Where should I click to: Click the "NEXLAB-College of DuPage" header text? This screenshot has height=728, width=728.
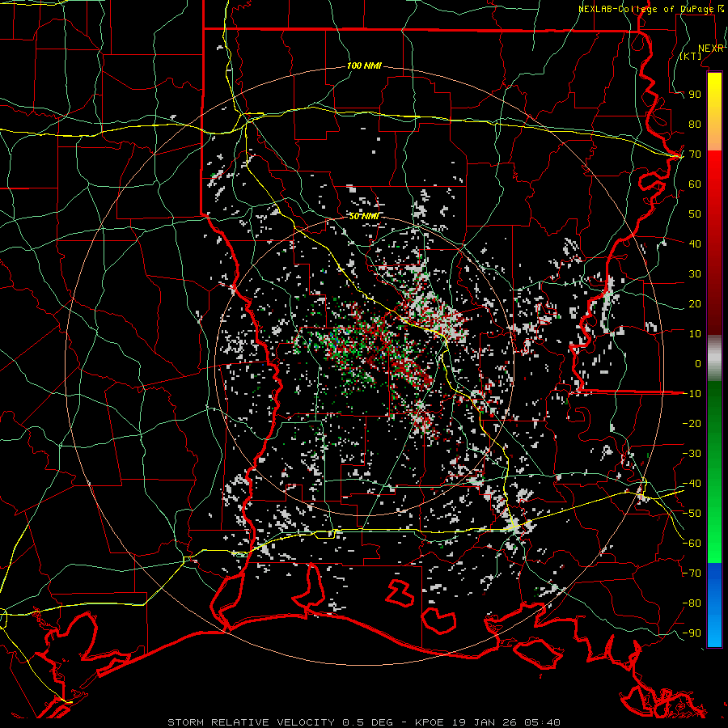click(645, 9)
